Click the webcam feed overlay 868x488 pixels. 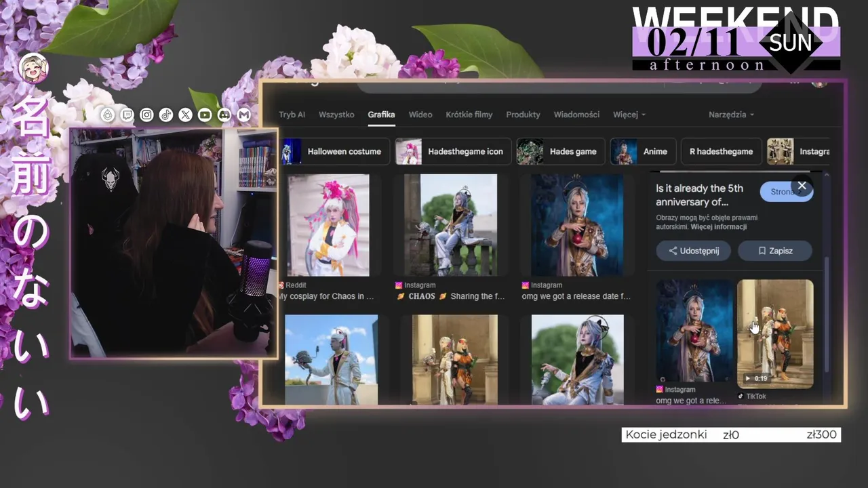(174, 243)
